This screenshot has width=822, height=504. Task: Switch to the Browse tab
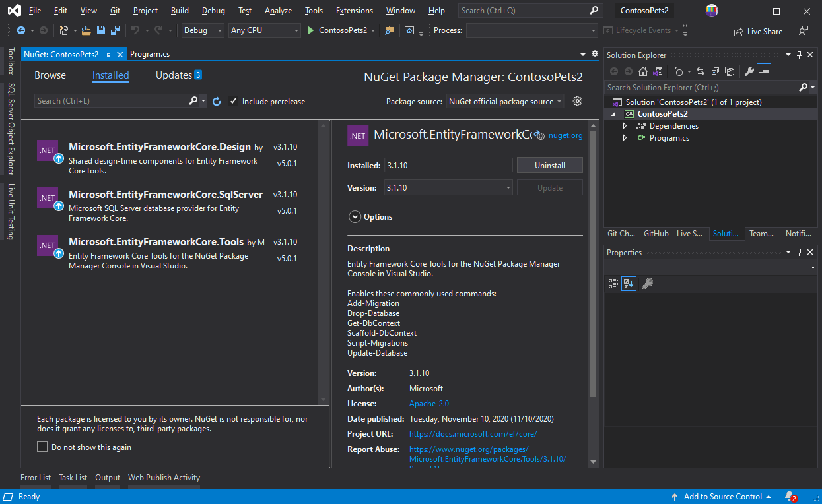50,75
